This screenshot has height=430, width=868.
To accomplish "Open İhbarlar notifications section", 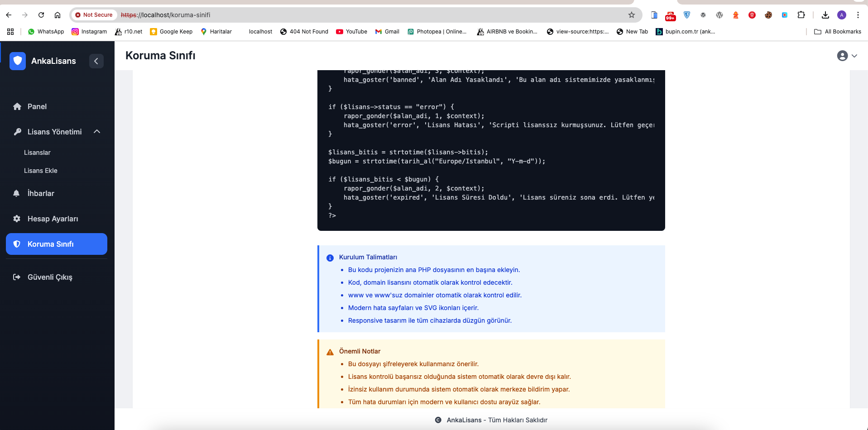I will (41, 193).
